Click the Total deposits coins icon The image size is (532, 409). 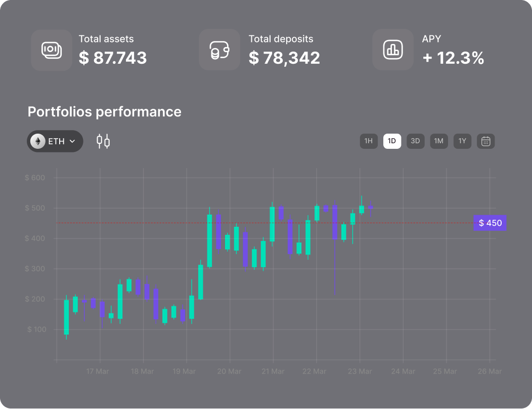point(219,50)
